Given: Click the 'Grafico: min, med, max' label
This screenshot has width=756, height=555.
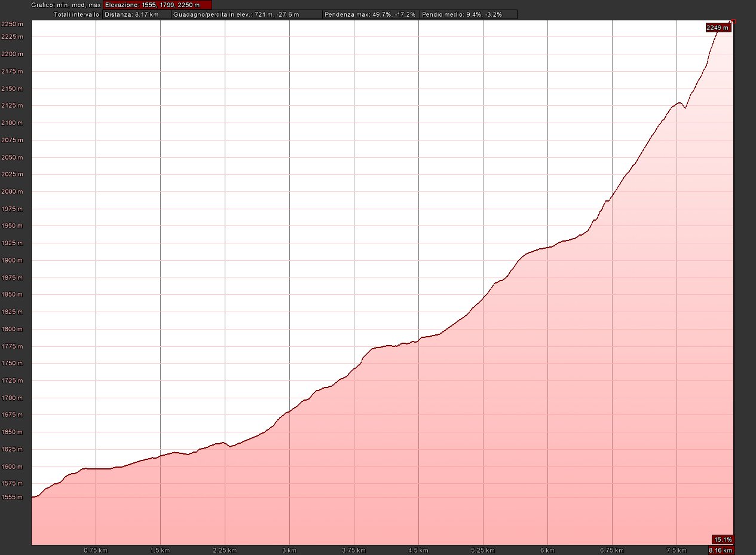Looking at the screenshot, I should coord(66,5).
